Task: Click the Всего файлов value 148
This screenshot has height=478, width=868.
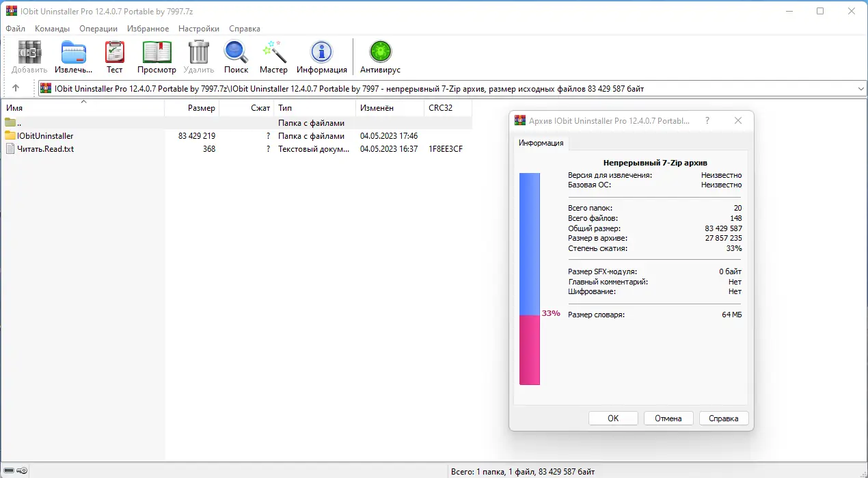Action: tap(736, 218)
